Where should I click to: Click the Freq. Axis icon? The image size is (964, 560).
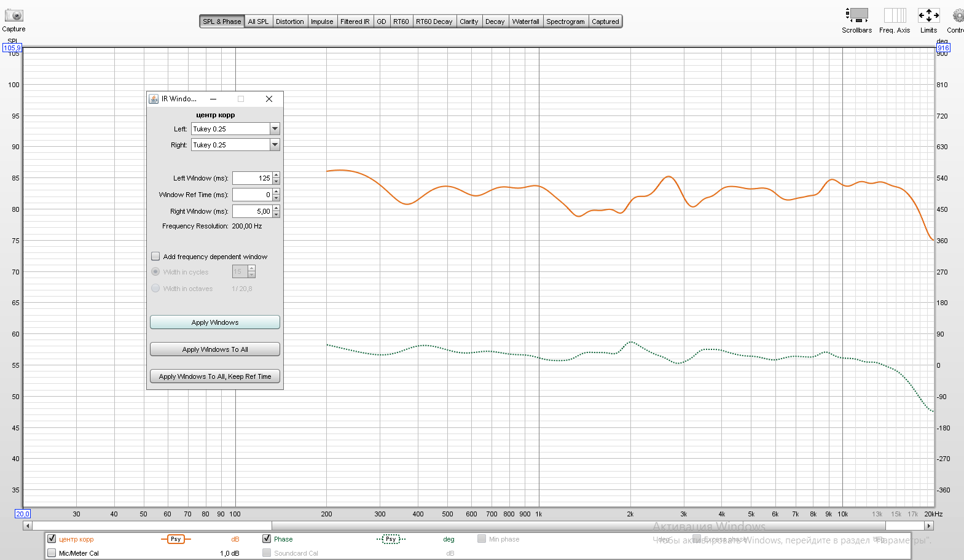tap(895, 15)
